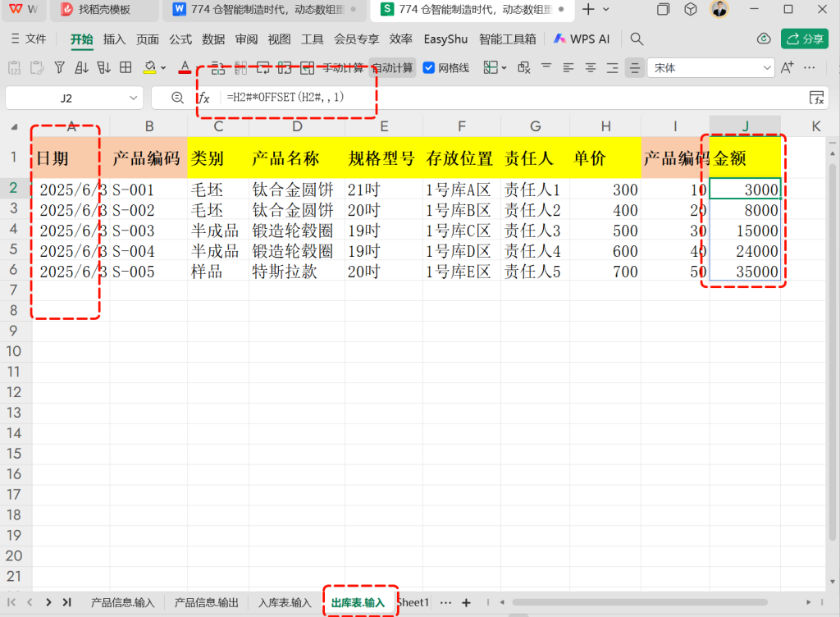Click the clear contents icon
The width and height of the screenshot is (840, 617).
[524, 67]
